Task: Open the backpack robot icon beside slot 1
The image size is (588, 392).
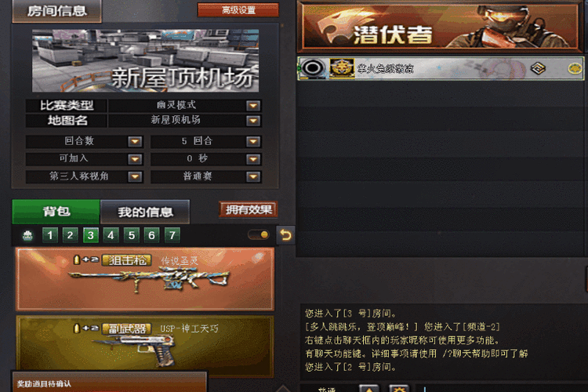Action: [x=27, y=235]
